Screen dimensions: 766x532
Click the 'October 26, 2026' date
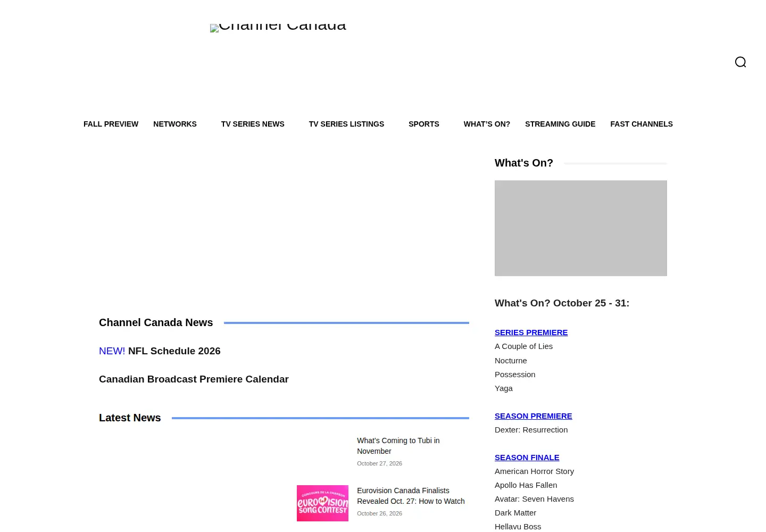point(379,513)
